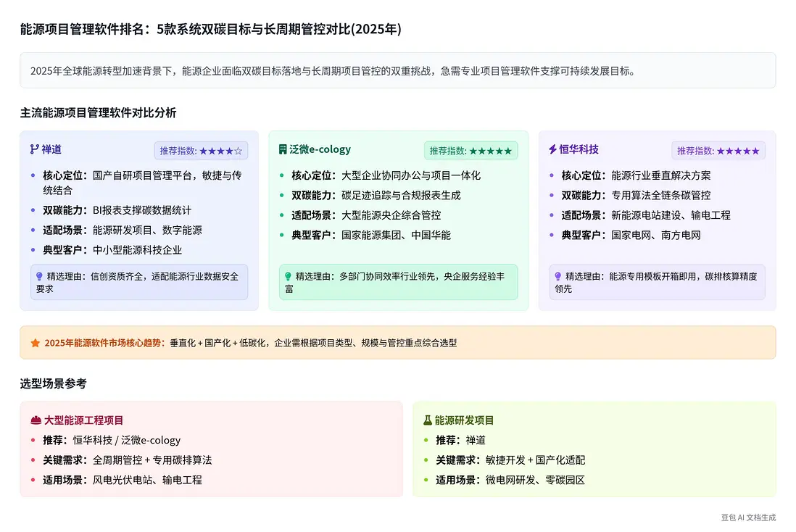796x532 pixels.
Task: Click the building icon beside 泛微e-cology
Action: click(x=283, y=149)
